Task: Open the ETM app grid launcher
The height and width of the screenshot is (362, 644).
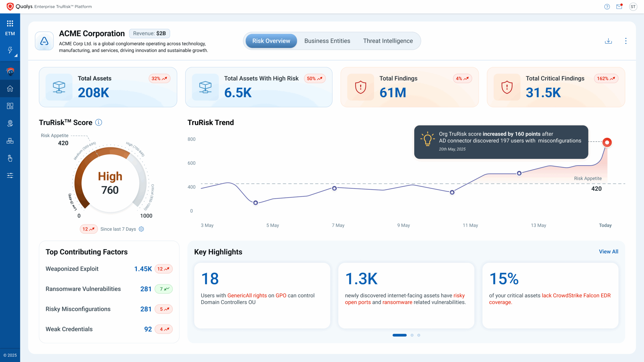Action: click(x=10, y=24)
